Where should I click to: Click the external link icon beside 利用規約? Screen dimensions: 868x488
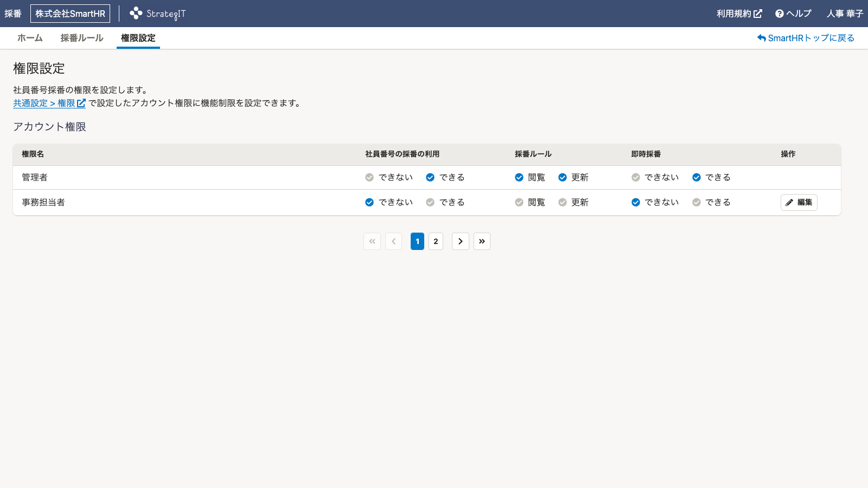click(x=758, y=14)
